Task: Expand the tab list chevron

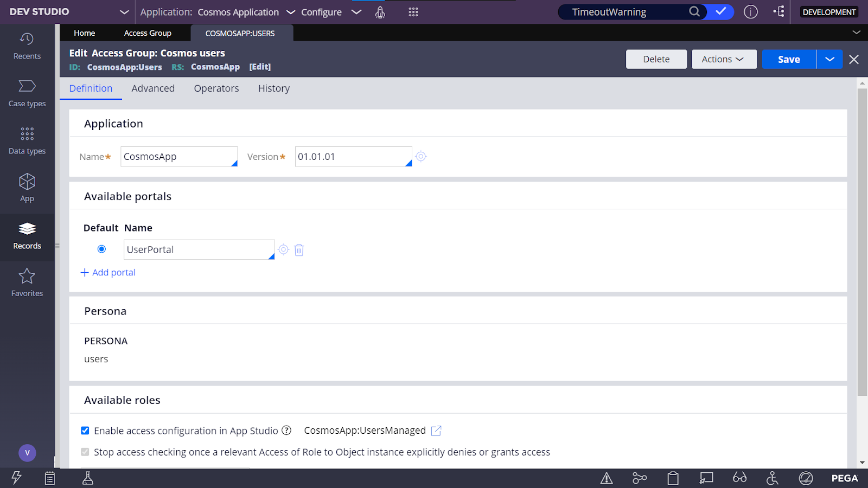Action: [857, 33]
